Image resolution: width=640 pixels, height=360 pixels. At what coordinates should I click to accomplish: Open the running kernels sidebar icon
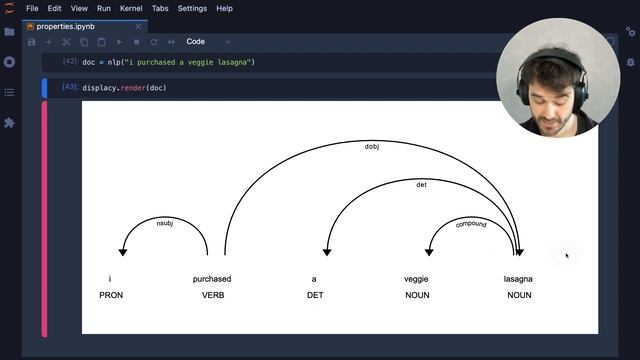point(9,62)
